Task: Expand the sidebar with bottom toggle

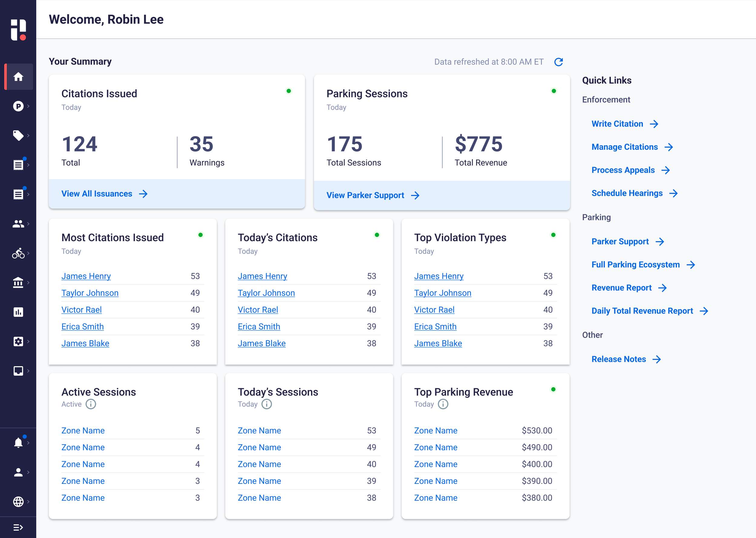Action: click(18, 527)
